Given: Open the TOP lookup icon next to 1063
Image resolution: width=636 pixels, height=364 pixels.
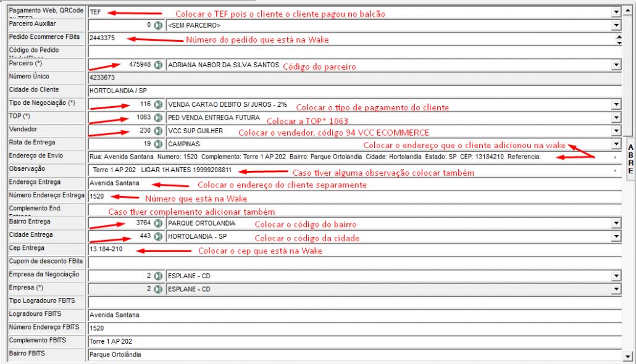Looking at the screenshot, I should [x=158, y=118].
